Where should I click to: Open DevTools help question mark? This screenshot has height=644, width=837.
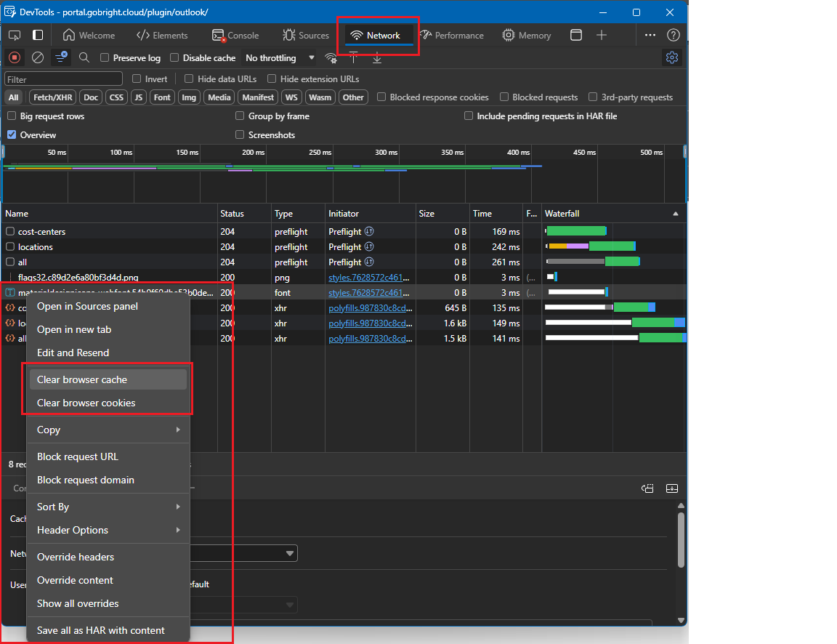pos(674,35)
